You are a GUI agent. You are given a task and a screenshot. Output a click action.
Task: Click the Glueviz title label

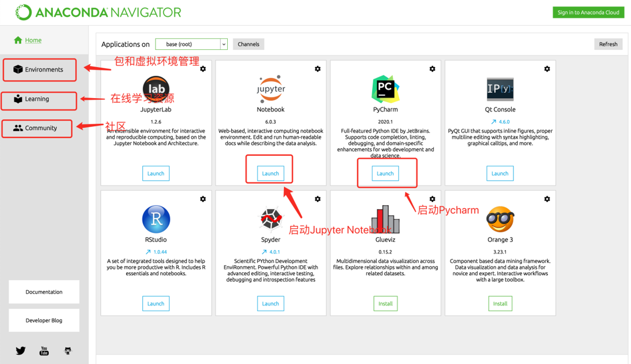tap(385, 240)
